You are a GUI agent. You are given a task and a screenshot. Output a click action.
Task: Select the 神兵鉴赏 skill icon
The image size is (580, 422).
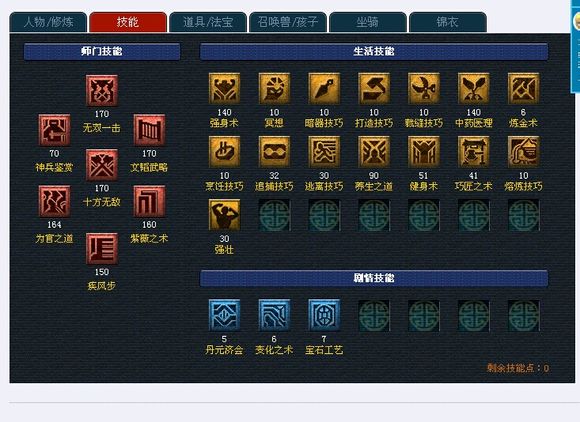[x=54, y=130]
